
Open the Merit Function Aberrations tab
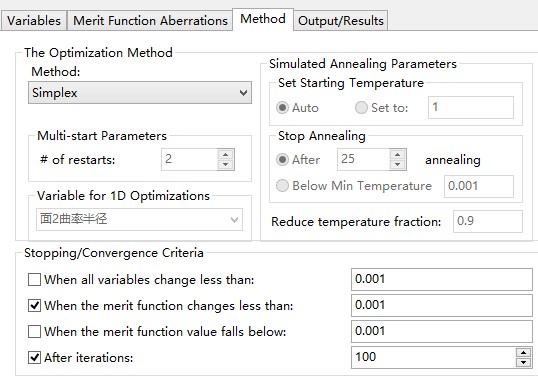pyautogui.click(x=150, y=21)
